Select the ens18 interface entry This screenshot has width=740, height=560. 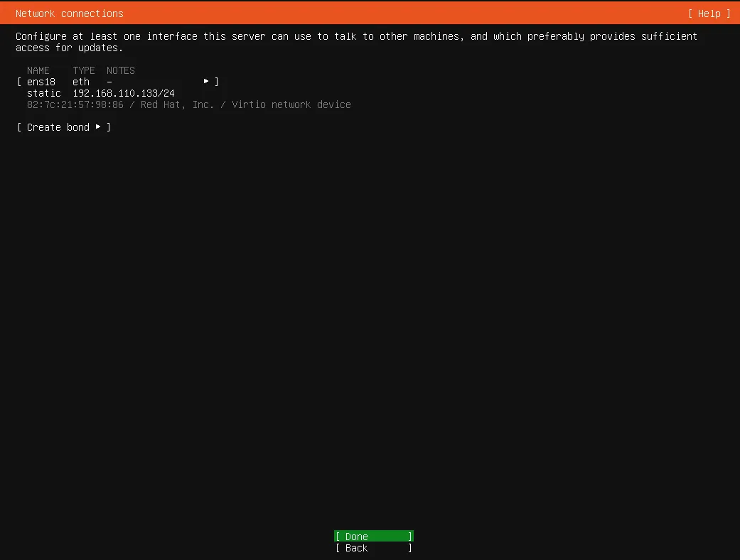[41, 81]
